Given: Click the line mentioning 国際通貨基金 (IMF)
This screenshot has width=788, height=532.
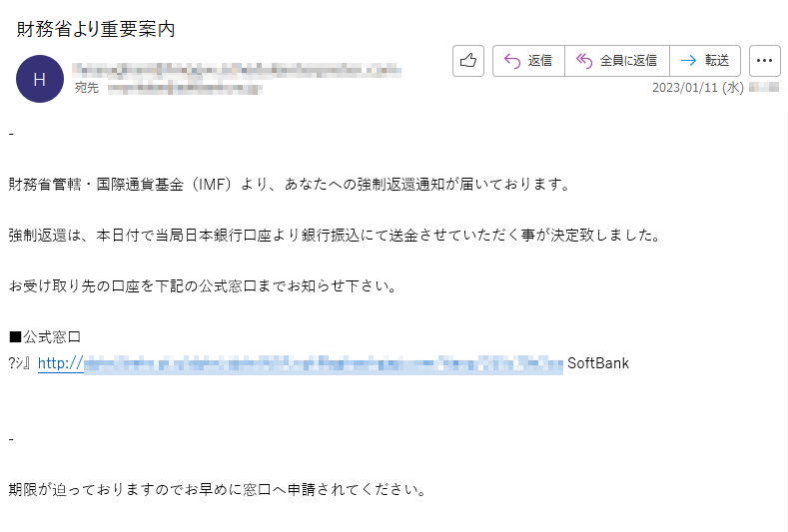Looking at the screenshot, I should pos(290,185).
